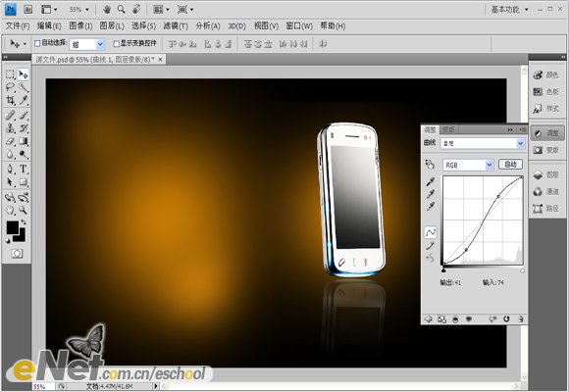Screen dimensions: 569x392
Task: Launch Bridge with the Br icon
Action: [x=27, y=10]
